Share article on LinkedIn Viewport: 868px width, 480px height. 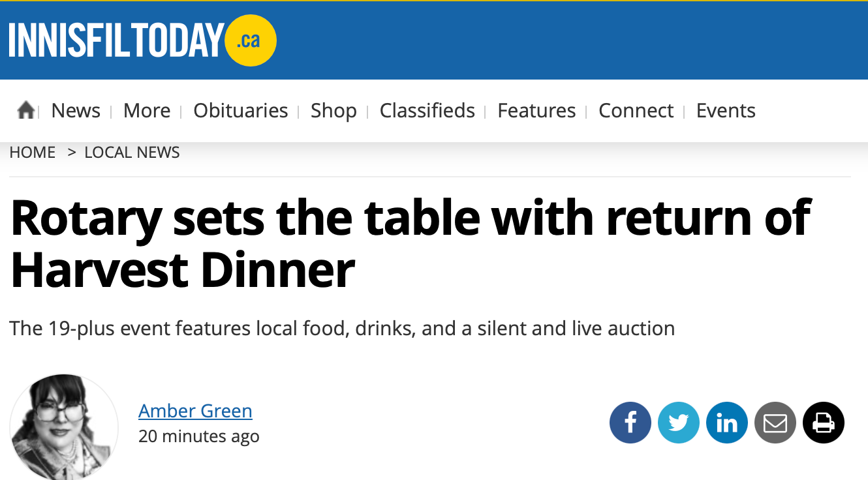tap(727, 423)
